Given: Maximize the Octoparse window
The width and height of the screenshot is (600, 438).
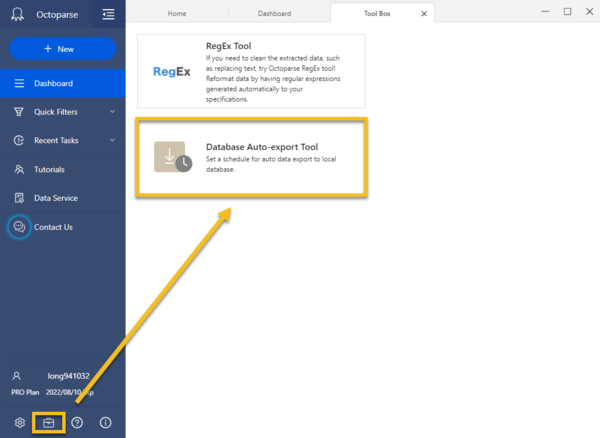Looking at the screenshot, I should point(567,11).
